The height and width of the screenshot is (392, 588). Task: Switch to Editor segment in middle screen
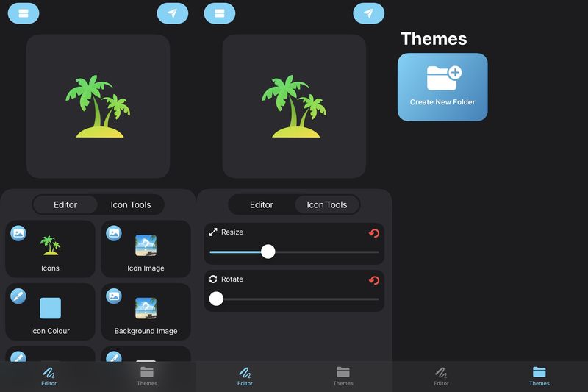tap(262, 204)
